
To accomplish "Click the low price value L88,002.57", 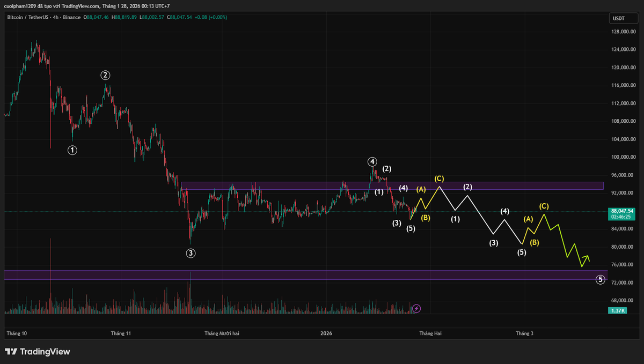I will (152, 17).
